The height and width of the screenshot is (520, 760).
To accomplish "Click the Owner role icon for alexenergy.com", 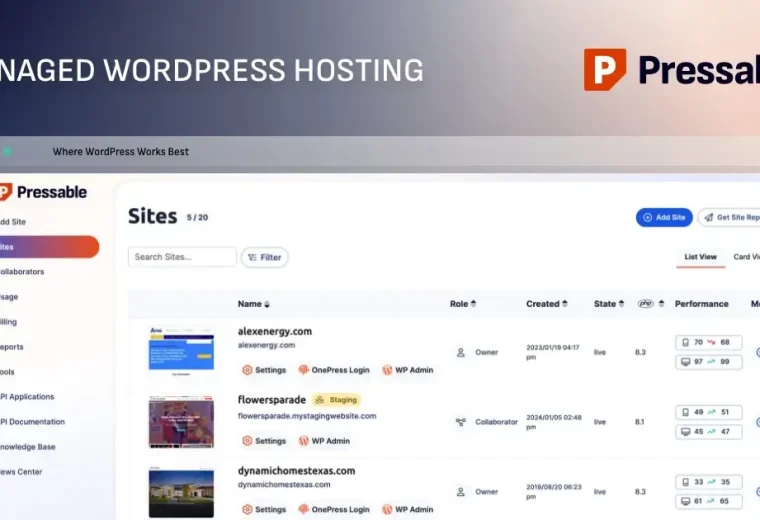I will (460, 352).
